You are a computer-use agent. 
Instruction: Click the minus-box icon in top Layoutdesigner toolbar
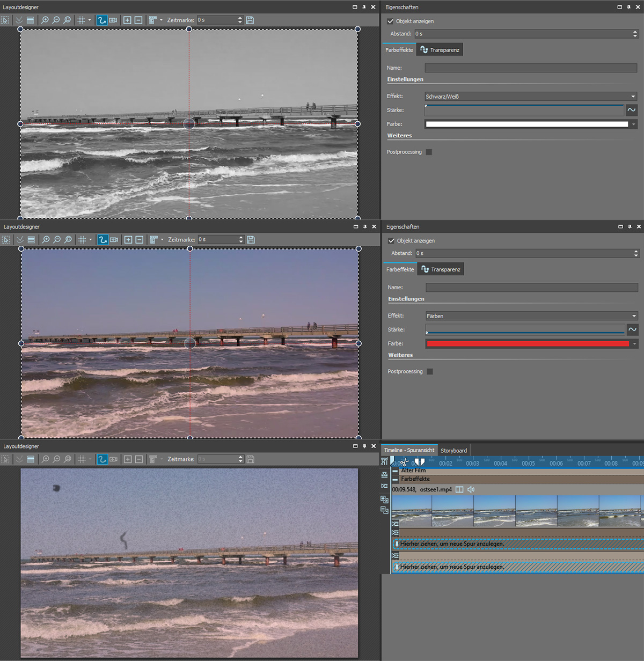138,20
